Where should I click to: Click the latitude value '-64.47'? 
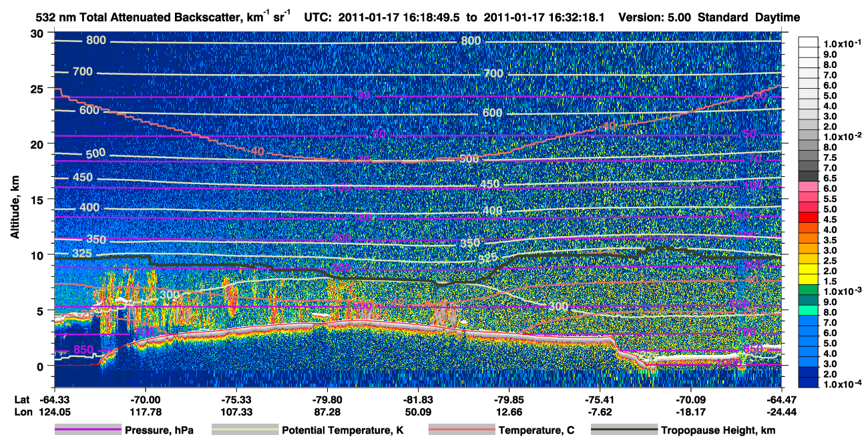(781, 399)
